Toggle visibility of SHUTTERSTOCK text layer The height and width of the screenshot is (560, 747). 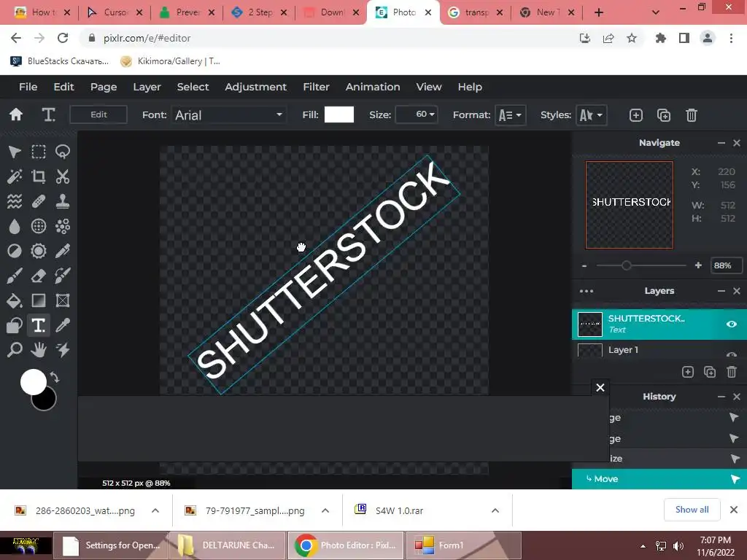[731, 324]
